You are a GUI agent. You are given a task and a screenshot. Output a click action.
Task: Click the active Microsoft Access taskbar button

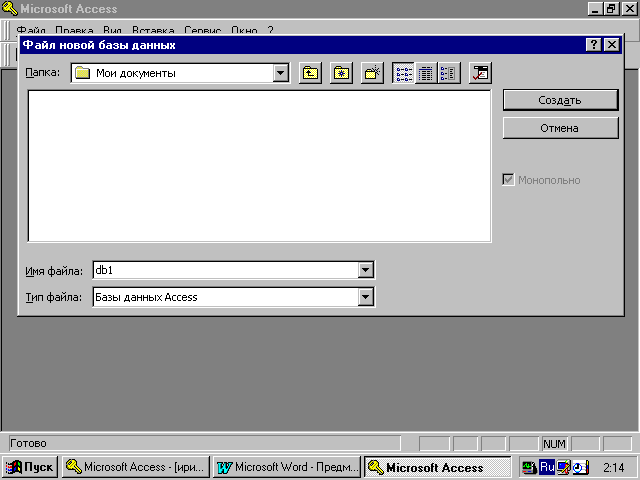tap(437, 467)
